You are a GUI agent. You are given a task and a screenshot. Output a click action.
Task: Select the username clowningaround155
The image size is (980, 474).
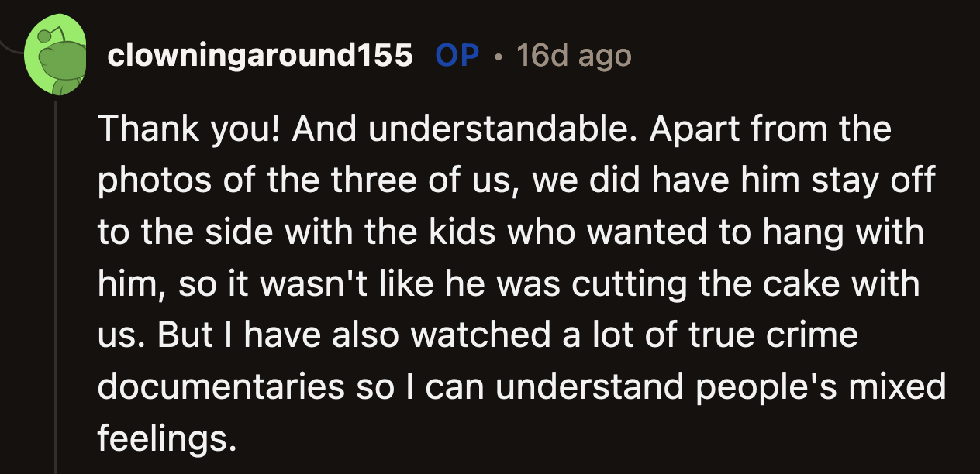(260, 56)
